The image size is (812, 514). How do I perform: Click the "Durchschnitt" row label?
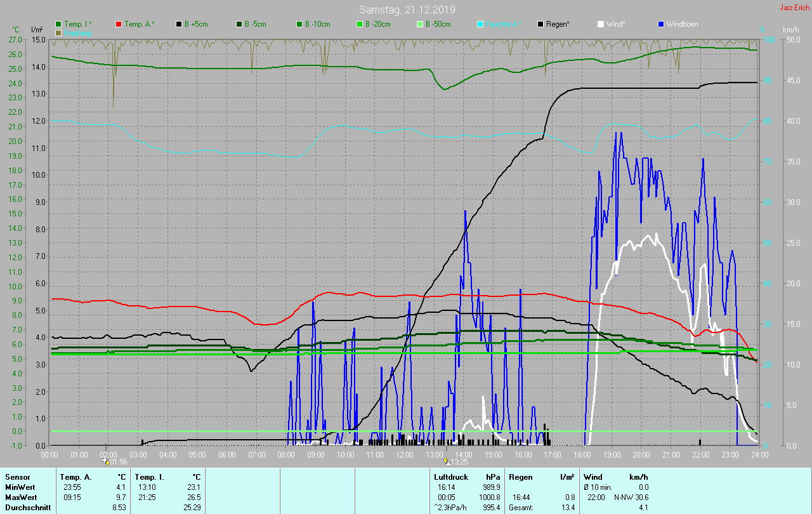pyautogui.click(x=27, y=508)
